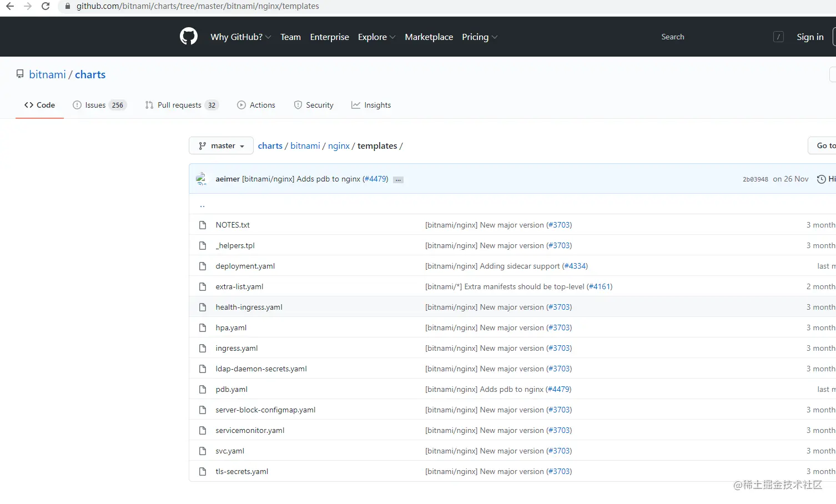Reload the page with refresh icon
This screenshot has width=836, height=504.
click(x=46, y=6)
